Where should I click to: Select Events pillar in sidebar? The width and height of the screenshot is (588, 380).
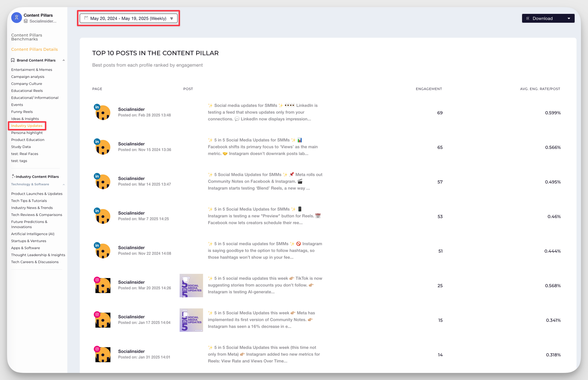tap(17, 105)
